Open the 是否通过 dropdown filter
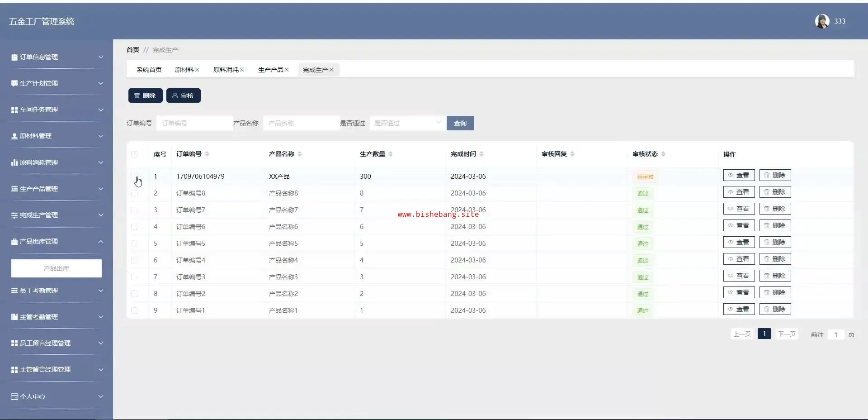The image size is (868, 420). tap(407, 123)
